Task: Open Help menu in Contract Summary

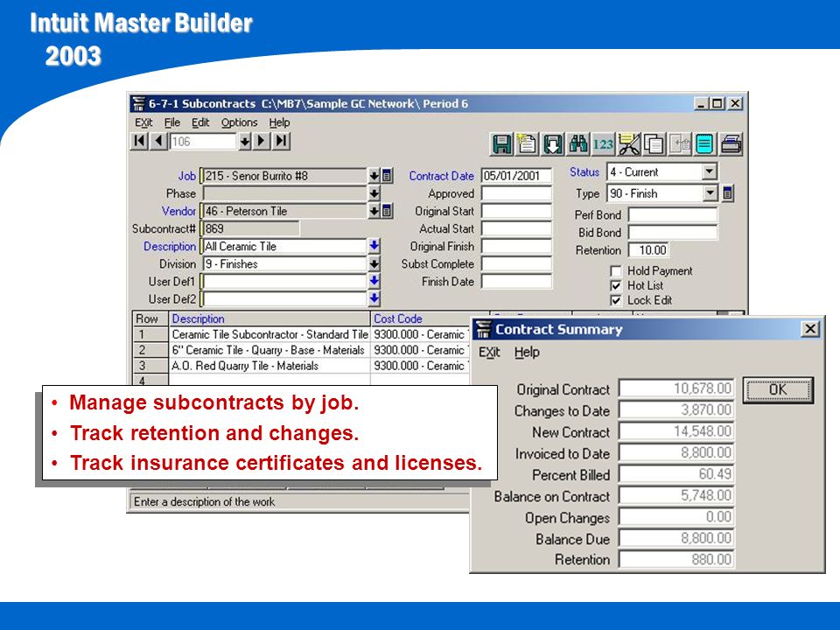Action: tap(527, 353)
